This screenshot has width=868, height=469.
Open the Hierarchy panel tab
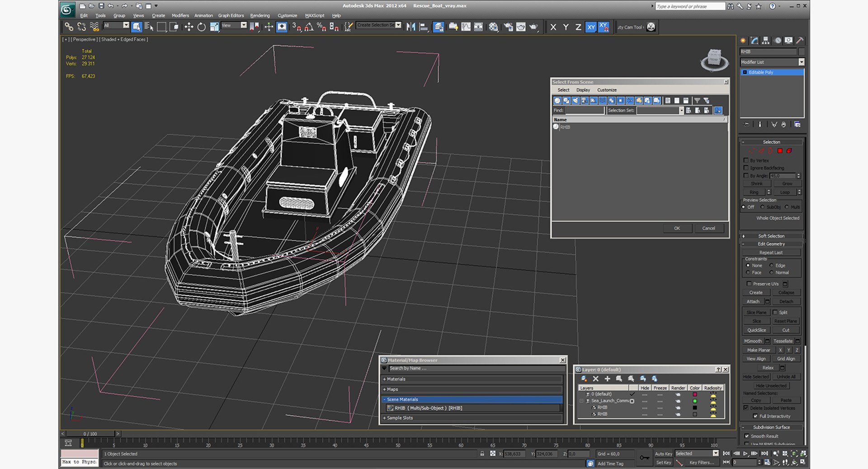765,41
